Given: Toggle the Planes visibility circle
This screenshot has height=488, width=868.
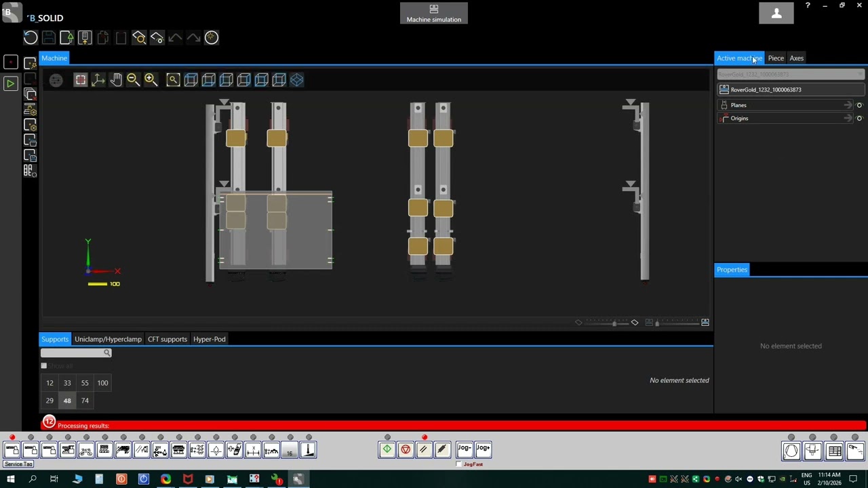Looking at the screenshot, I should [859, 105].
